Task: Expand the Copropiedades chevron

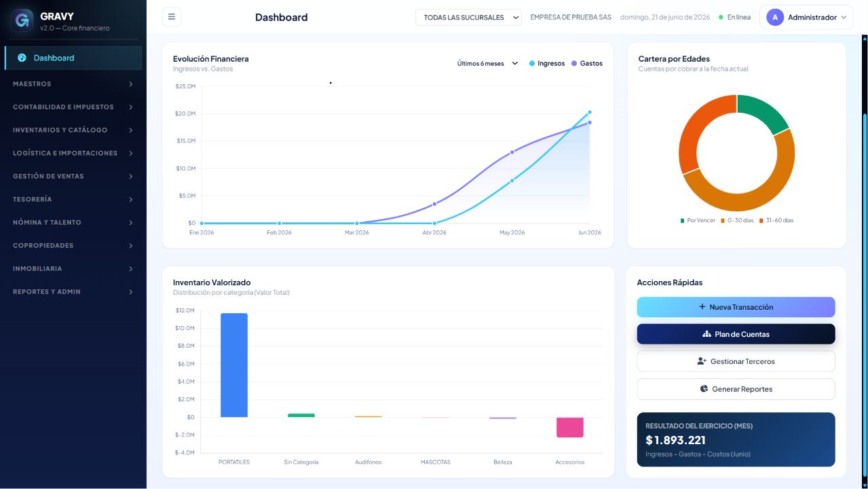Action: pyautogui.click(x=131, y=245)
